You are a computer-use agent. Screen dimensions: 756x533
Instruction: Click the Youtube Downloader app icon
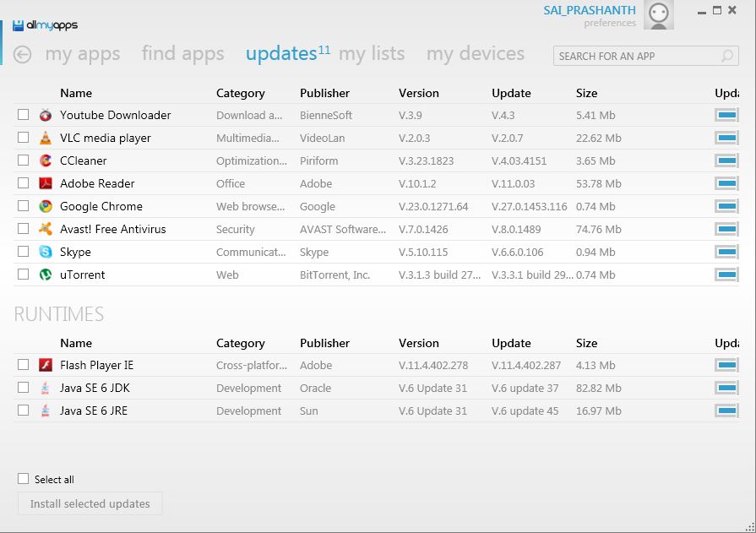tap(44, 115)
